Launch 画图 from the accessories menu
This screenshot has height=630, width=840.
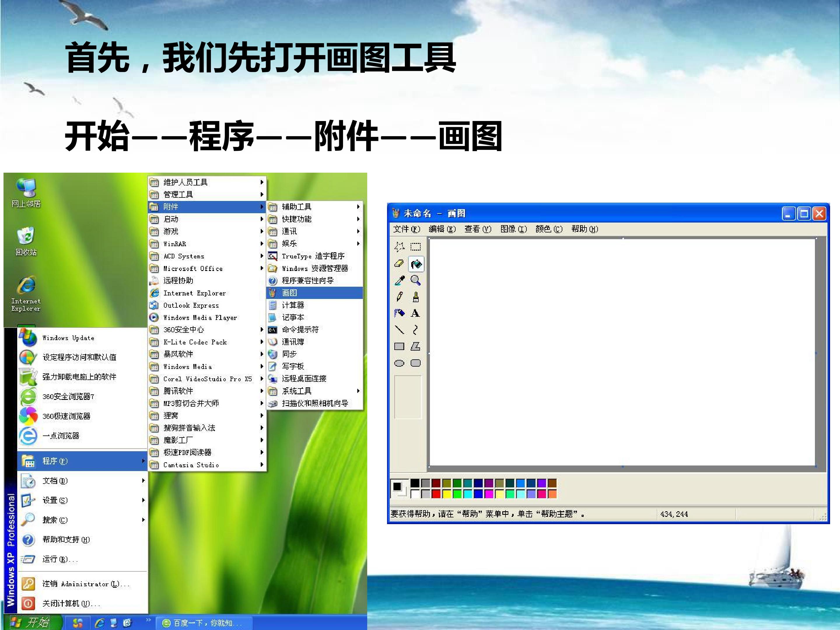coord(314,293)
